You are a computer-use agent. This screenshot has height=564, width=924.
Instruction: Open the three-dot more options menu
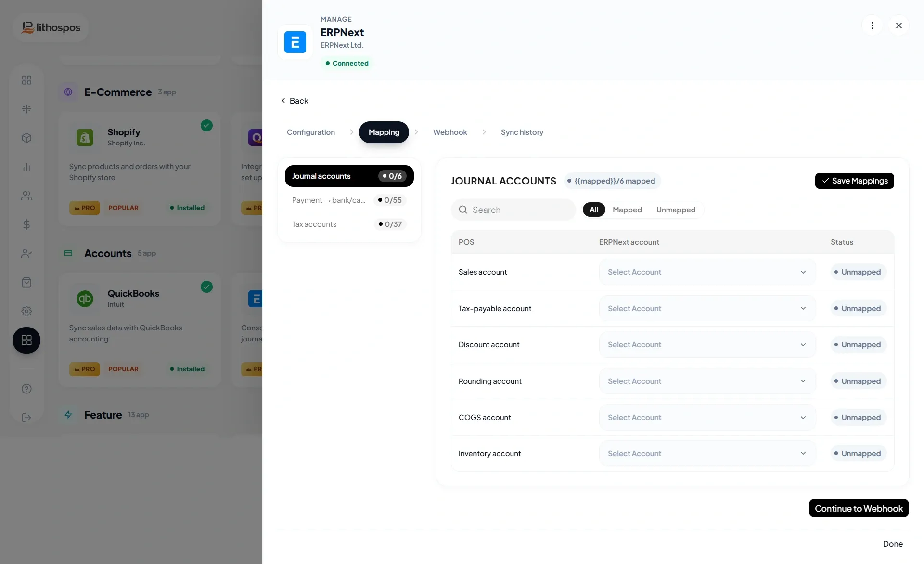coord(872,26)
